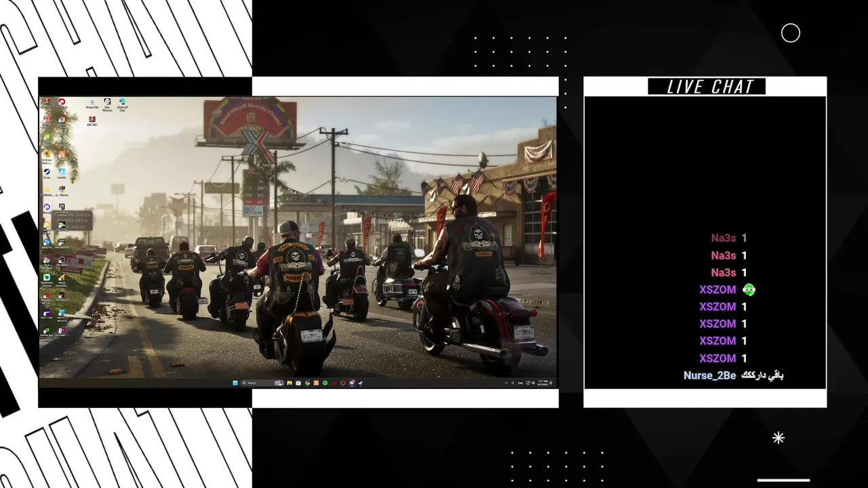Open the yellow folder on the desktop
The width and height of the screenshot is (868, 488).
tap(47, 191)
